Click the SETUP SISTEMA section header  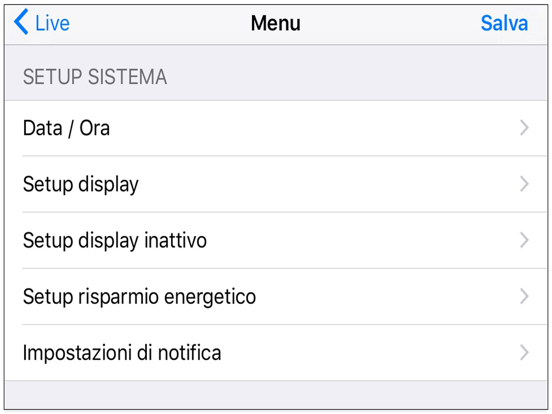pos(95,77)
